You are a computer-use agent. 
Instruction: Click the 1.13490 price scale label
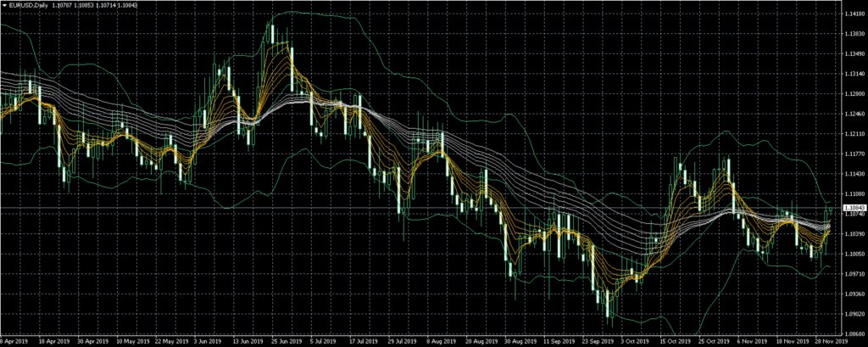[x=855, y=54]
